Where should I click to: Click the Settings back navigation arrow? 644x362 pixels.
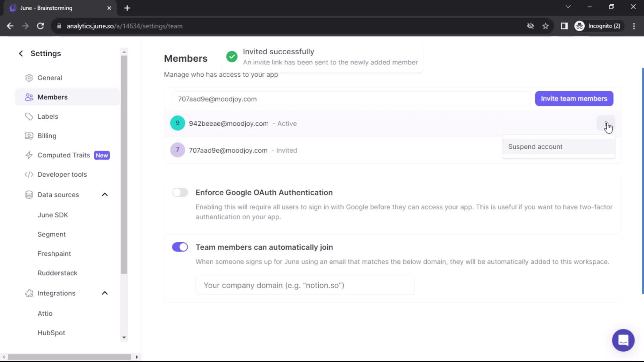(21, 53)
